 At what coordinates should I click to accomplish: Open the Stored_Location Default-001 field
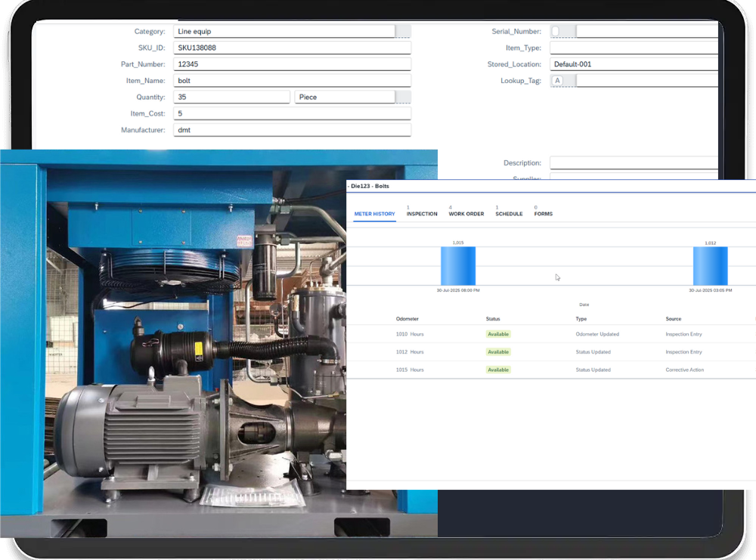(x=634, y=64)
